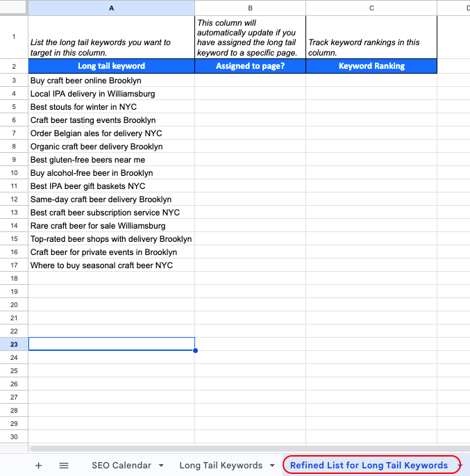Click the fill handle of selected cell
Screen dimensions: 470x476
tap(195, 350)
